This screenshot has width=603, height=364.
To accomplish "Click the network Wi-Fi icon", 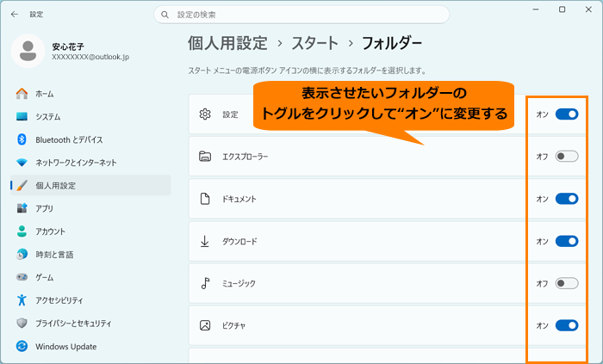I will pos(22,163).
